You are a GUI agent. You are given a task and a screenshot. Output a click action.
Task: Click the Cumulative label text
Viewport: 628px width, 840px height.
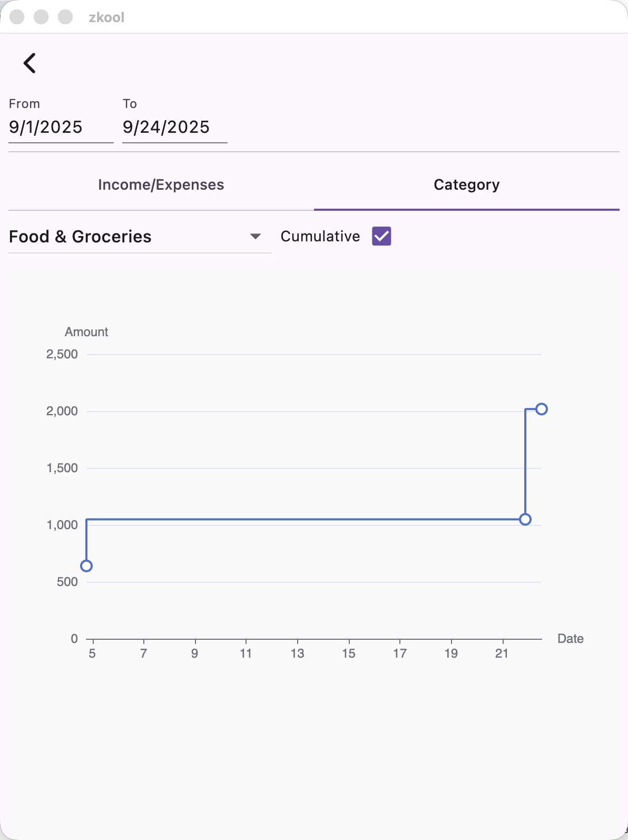click(320, 236)
